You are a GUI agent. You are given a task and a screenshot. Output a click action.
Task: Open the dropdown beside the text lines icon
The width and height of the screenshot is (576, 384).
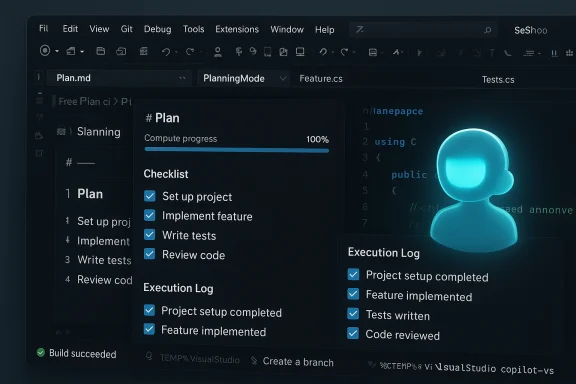pyautogui.click(x=539, y=54)
